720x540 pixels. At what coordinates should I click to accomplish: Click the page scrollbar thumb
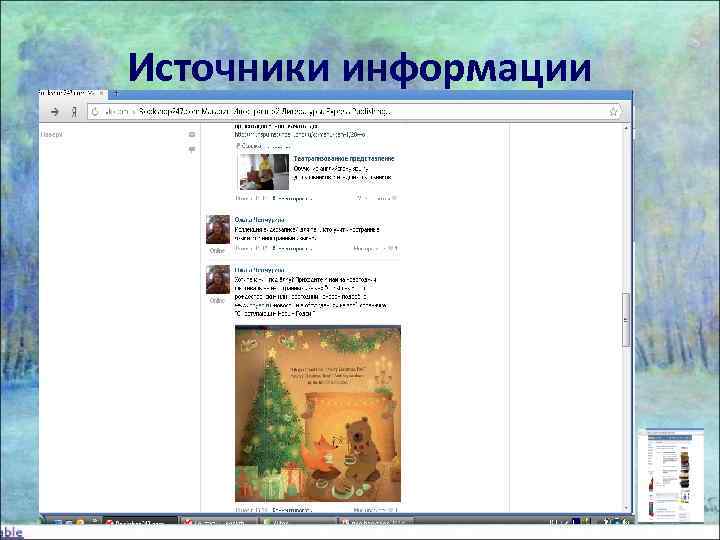[626, 320]
